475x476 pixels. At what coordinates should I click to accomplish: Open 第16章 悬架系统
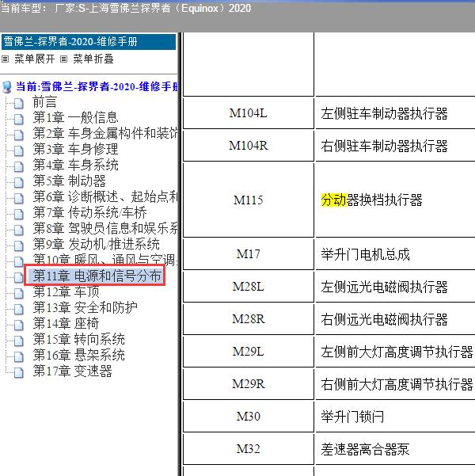78,355
